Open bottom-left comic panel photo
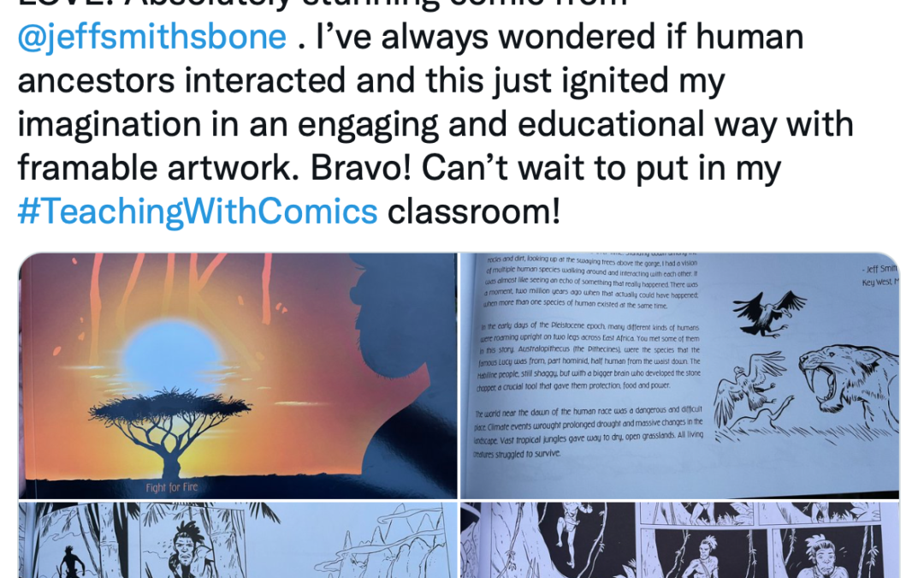 tap(238, 540)
